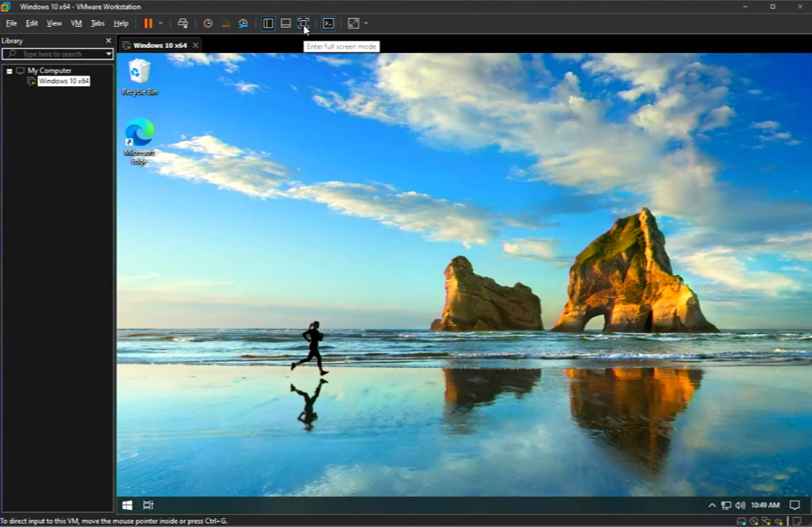Image resolution: width=812 pixels, height=527 pixels.
Task: Toggle the thumbnail bar view
Action: pos(285,23)
